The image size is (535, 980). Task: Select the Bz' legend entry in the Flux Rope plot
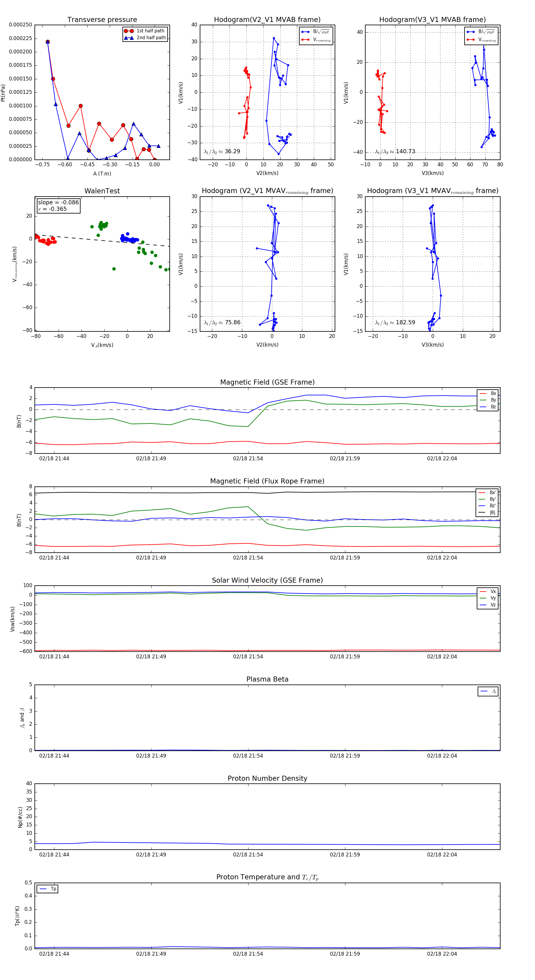tap(487, 506)
